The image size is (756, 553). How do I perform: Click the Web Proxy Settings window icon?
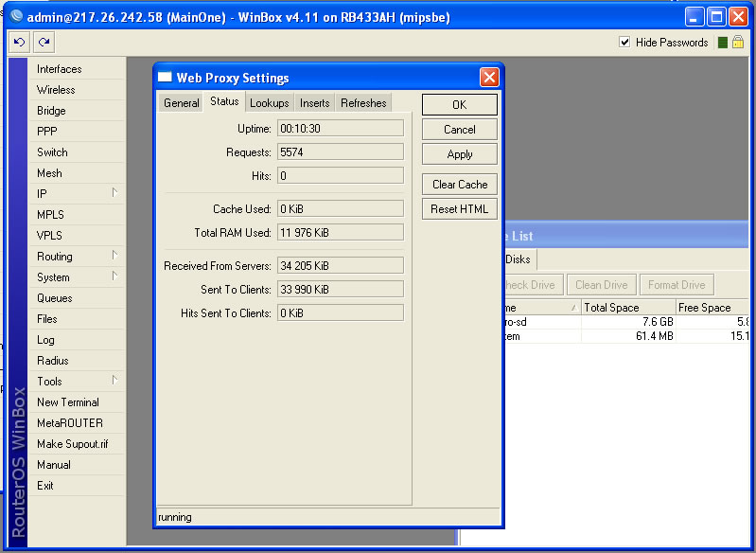(165, 78)
